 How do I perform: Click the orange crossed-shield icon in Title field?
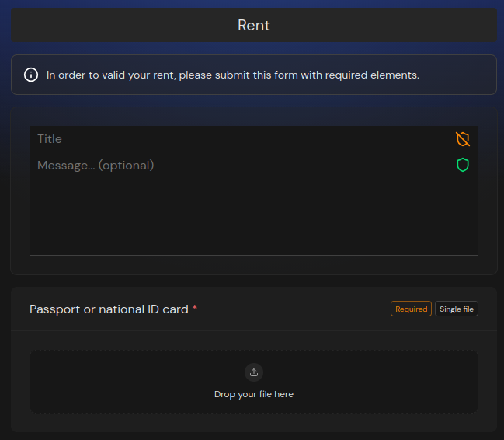[x=463, y=139]
